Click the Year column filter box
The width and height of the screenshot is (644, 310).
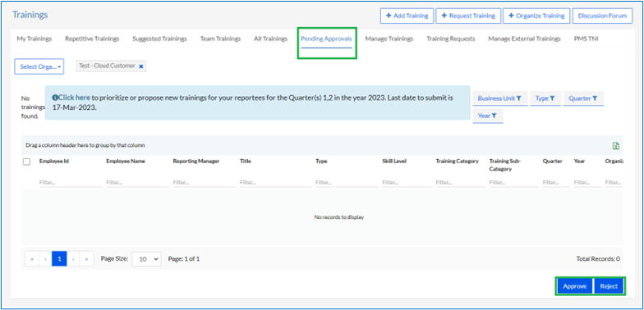(x=588, y=182)
